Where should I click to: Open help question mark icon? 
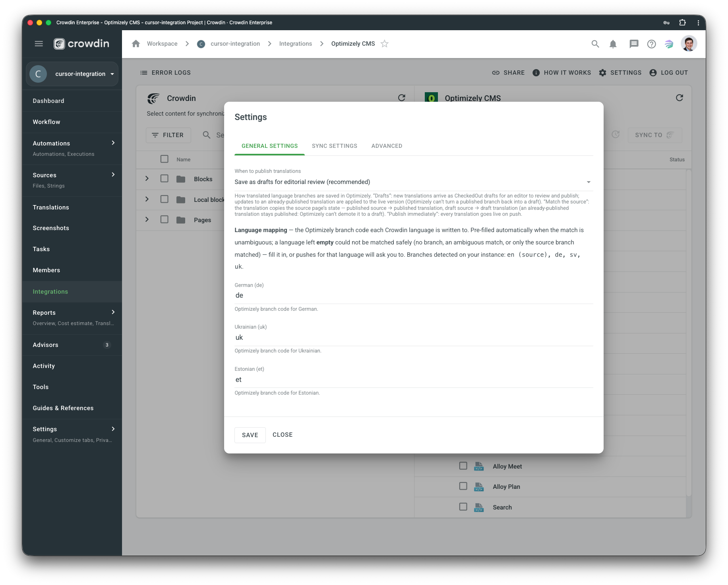coord(651,44)
